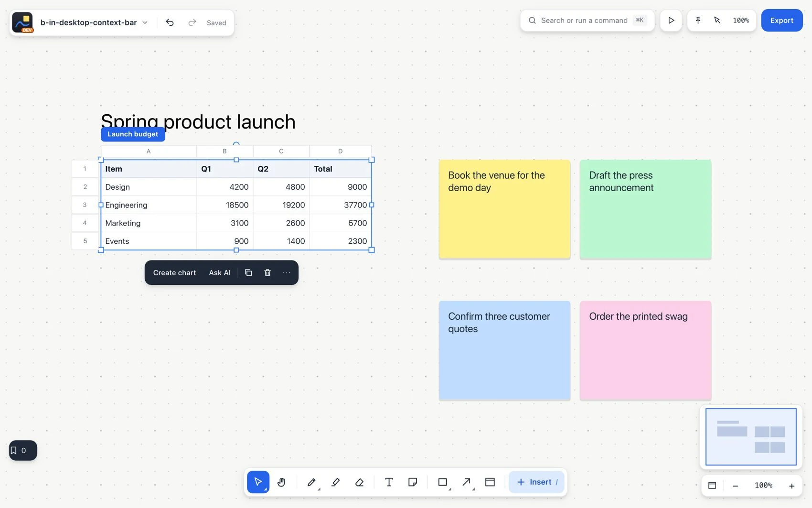The height and width of the screenshot is (508, 812).
Task: Click the Spring product launch heading
Action: [198, 121]
